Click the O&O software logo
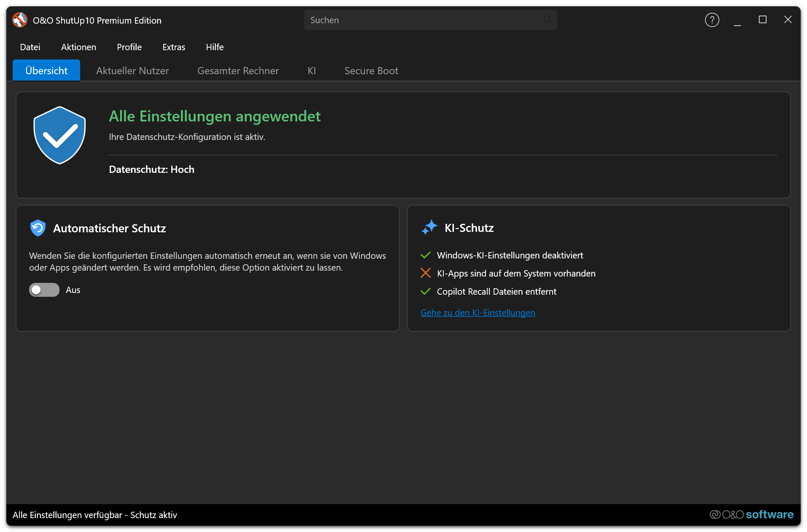This screenshot has width=807, height=532. [751, 514]
